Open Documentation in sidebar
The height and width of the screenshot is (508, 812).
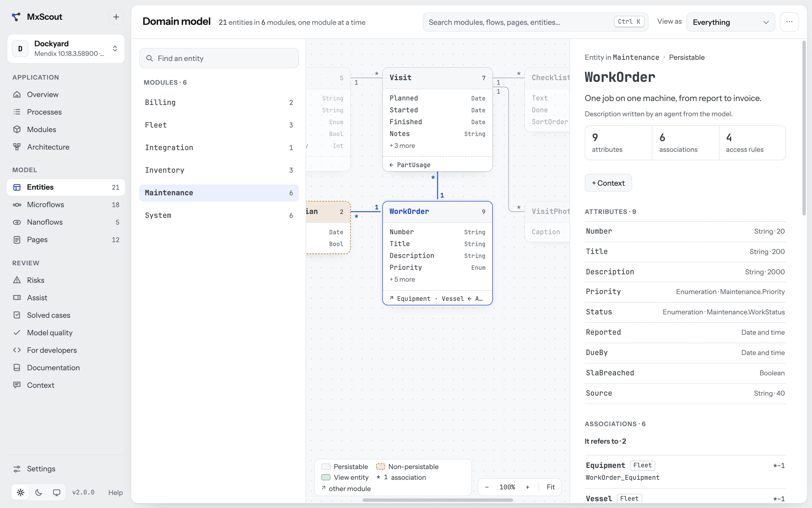click(66, 367)
